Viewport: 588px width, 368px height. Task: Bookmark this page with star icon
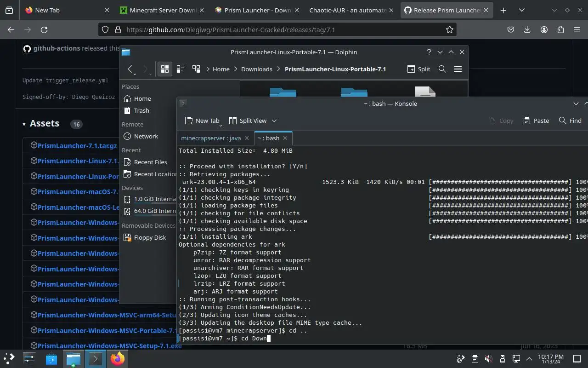point(449,29)
